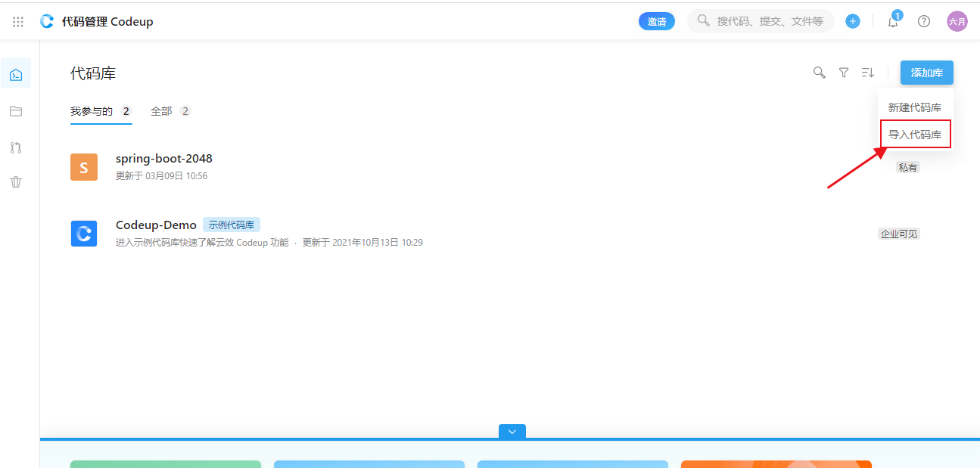Select the repositories sidebar icon
Viewport: 980px width, 468px height.
(x=16, y=74)
